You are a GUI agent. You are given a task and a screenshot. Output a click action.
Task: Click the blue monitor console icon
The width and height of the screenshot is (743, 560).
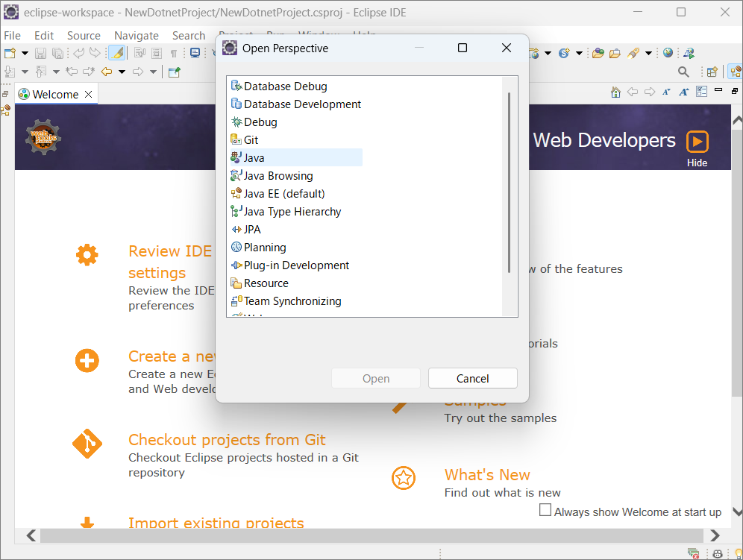click(195, 53)
